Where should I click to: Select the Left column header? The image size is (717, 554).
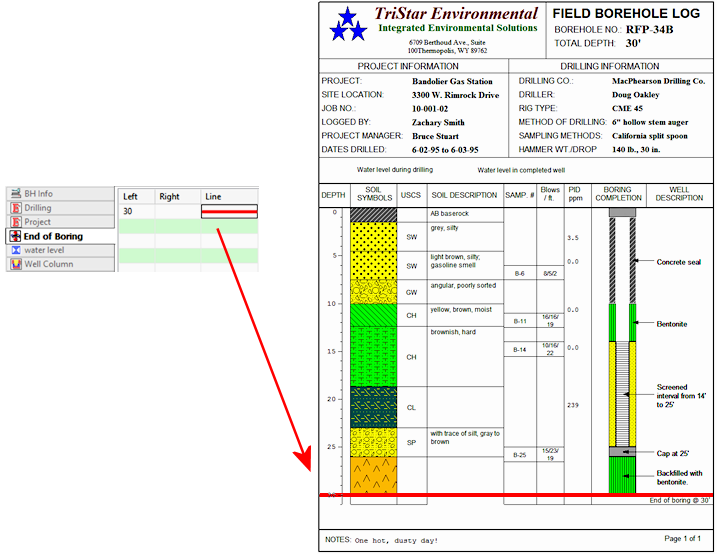click(x=130, y=197)
